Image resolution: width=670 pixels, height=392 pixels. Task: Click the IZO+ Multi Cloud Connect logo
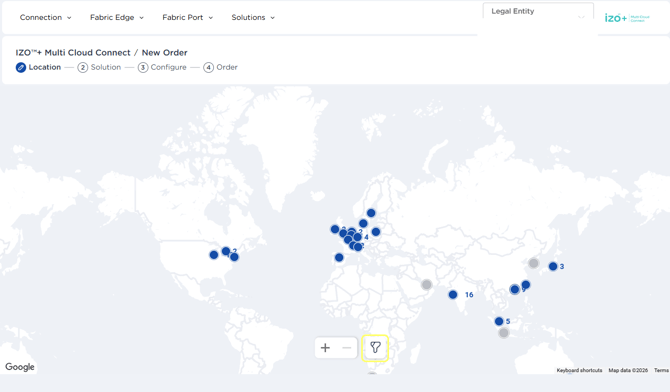[627, 18]
